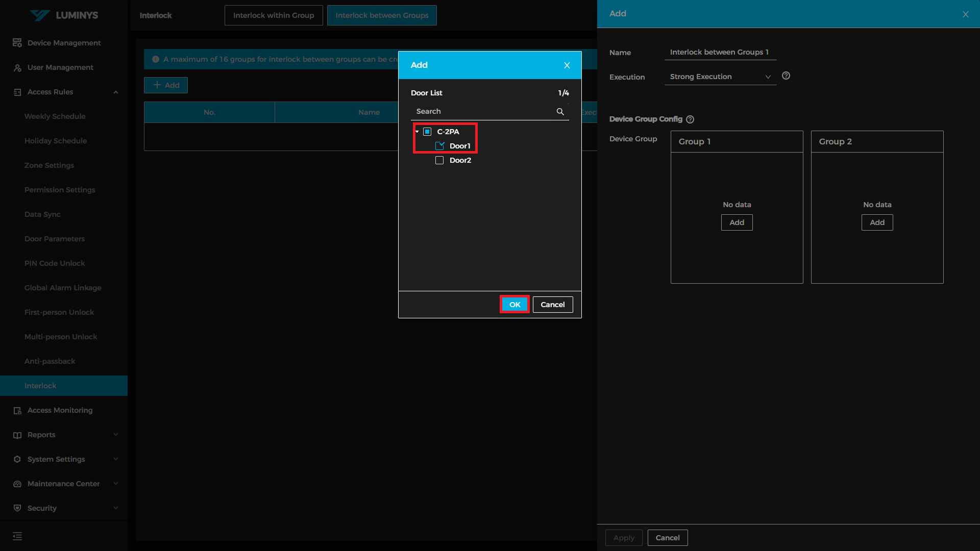Click the help icon next to Execution dropdown
The width and height of the screenshot is (980, 551).
coord(786,76)
